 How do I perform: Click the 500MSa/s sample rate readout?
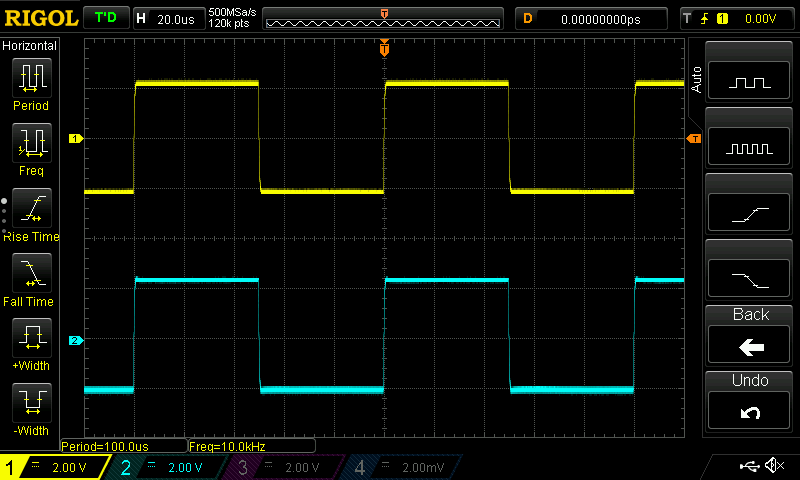(x=232, y=13)
